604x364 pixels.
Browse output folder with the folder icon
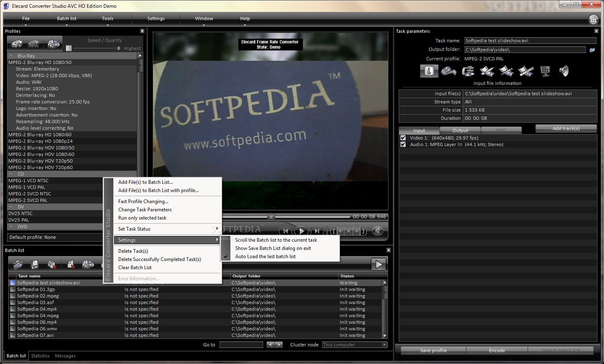(x=592, y=50)
